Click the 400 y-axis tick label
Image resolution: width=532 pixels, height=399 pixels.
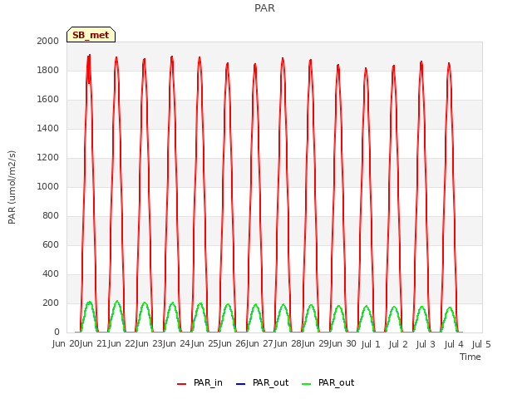point(51,273)
